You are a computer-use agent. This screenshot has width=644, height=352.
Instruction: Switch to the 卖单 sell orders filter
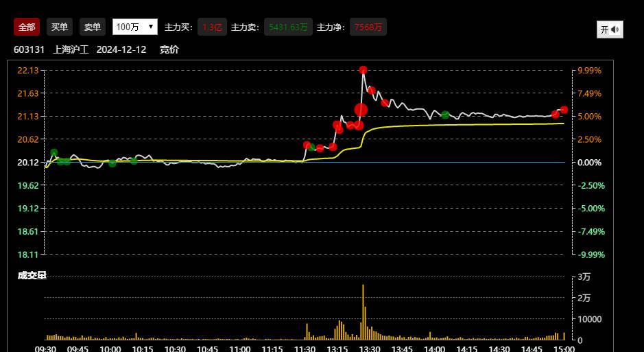[93, 27]
